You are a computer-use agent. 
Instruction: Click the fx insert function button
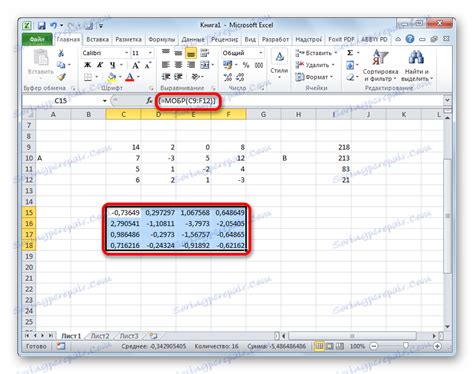(x=149, y=100)
